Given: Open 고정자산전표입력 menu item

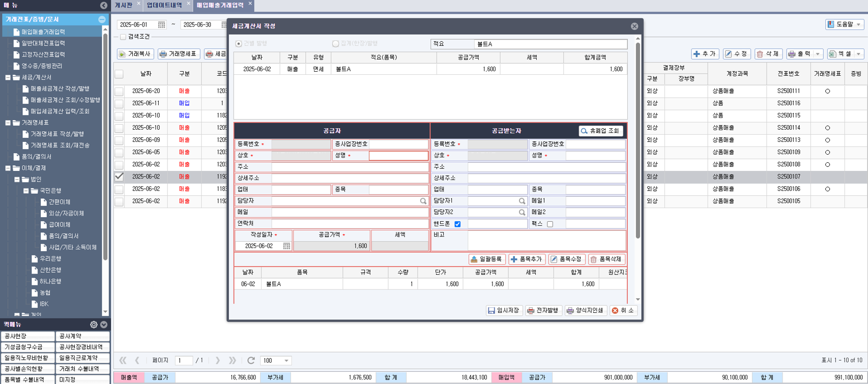Looking at the screenshot, I should coord(43,54).
